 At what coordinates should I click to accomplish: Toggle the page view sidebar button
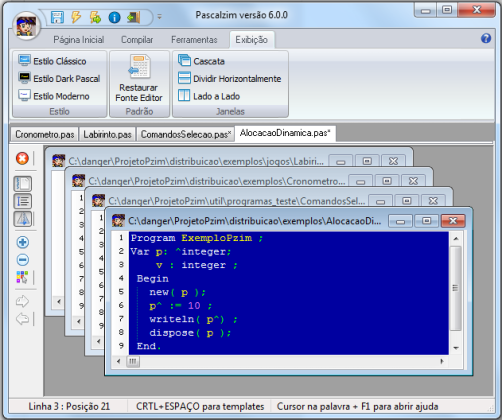[x=23, y=184]
